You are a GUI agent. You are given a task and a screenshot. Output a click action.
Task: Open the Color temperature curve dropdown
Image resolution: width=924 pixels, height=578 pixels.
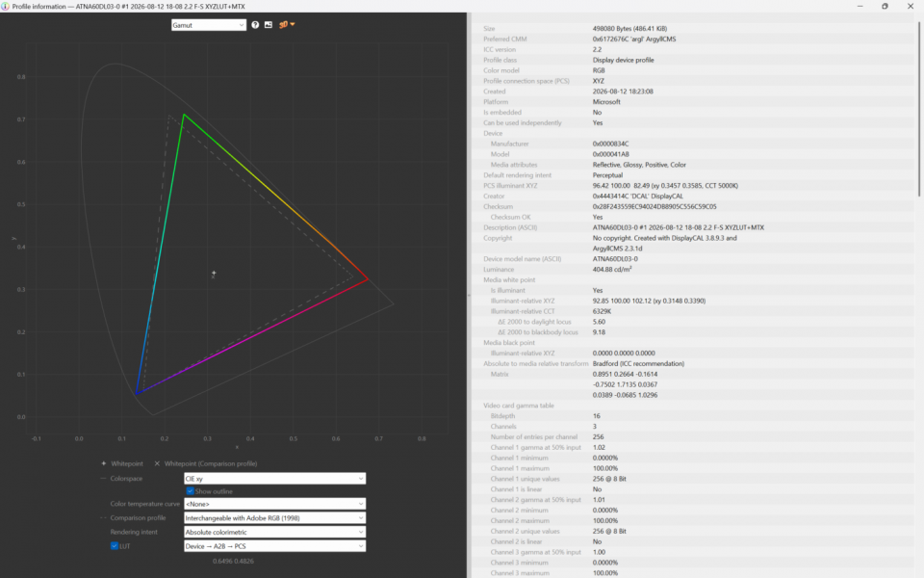tap(274, 504)
